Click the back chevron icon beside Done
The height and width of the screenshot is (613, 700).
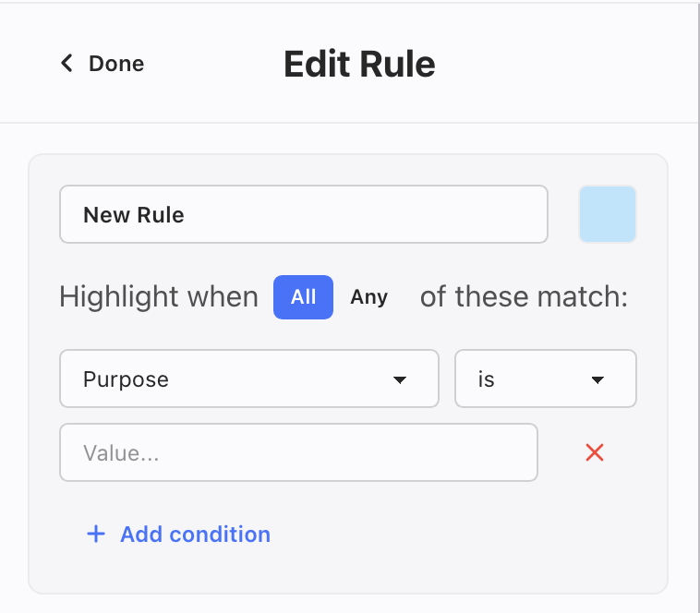[x=66, y=63]
